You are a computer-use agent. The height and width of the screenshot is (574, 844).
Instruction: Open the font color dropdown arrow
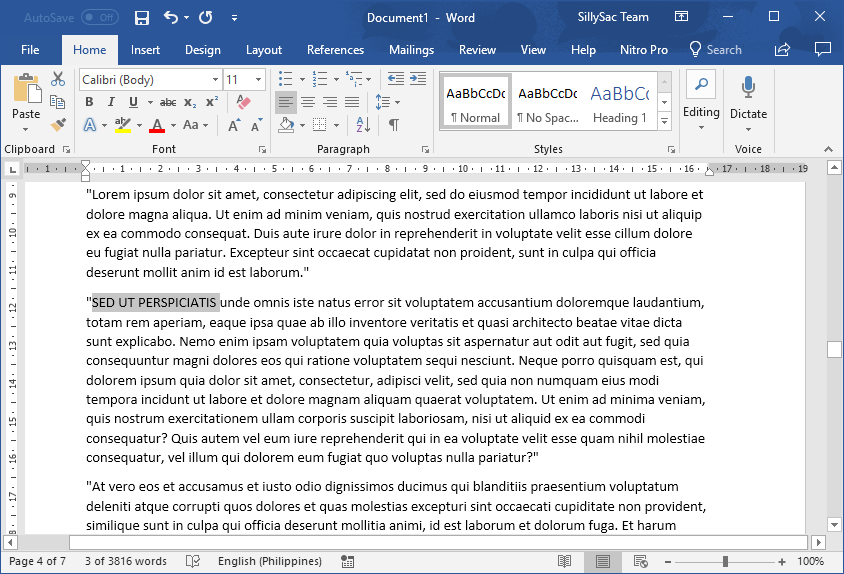coord(173,125)
